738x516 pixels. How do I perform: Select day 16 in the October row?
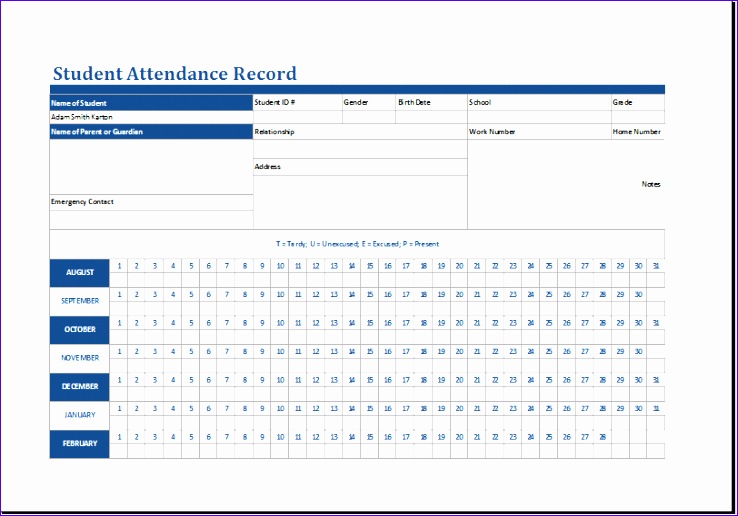[387, 323]
